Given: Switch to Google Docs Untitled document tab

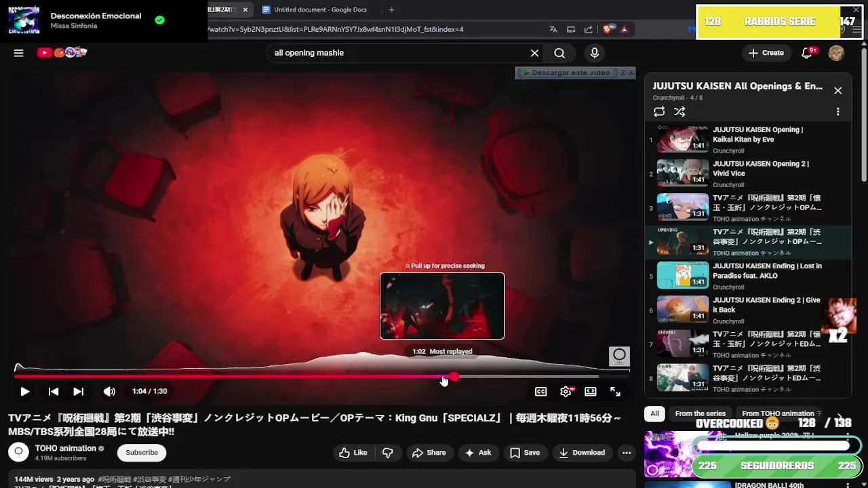Looking at the screenshot, I should (x=320, y=9).
